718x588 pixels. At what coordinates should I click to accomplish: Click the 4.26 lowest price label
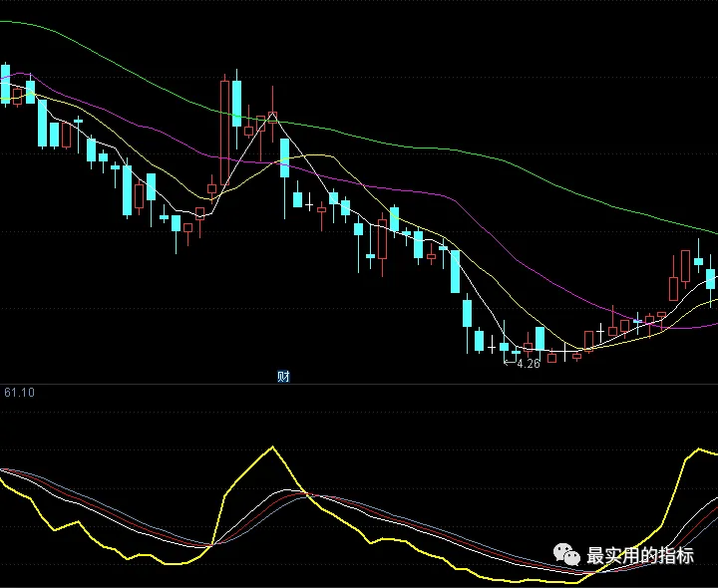coord(528,364)
